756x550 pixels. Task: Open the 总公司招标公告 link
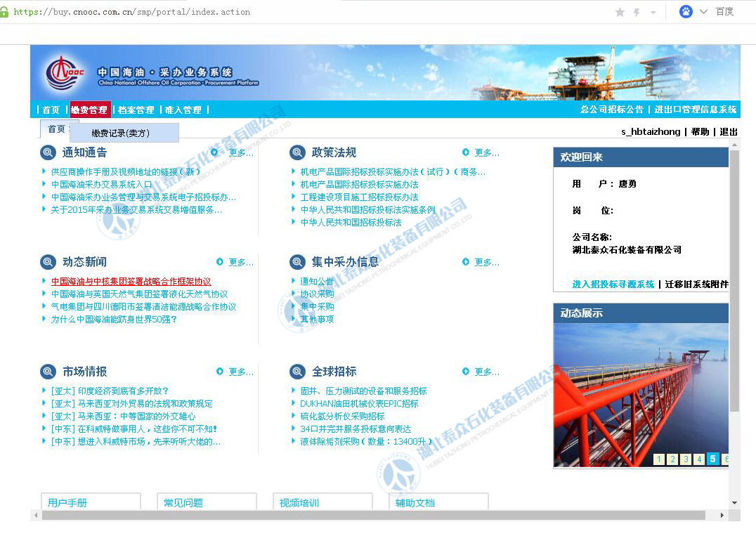coord(612,110)
